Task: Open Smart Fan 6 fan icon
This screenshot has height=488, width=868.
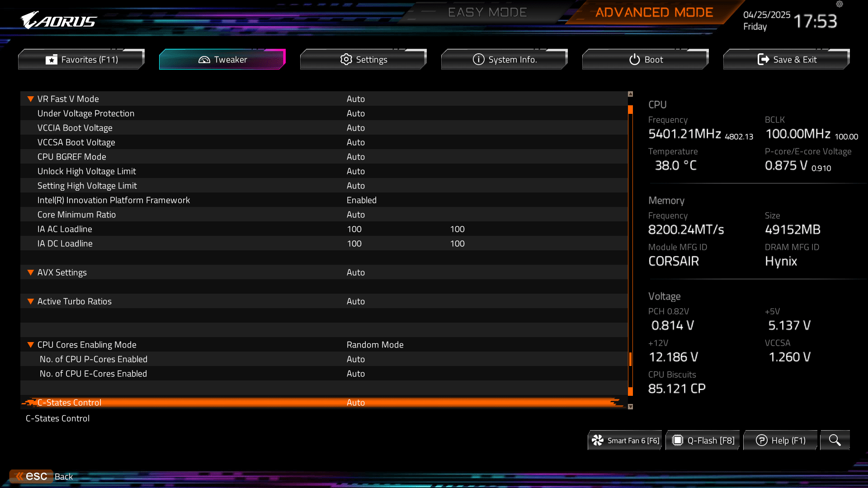Action: click(598, 441)
